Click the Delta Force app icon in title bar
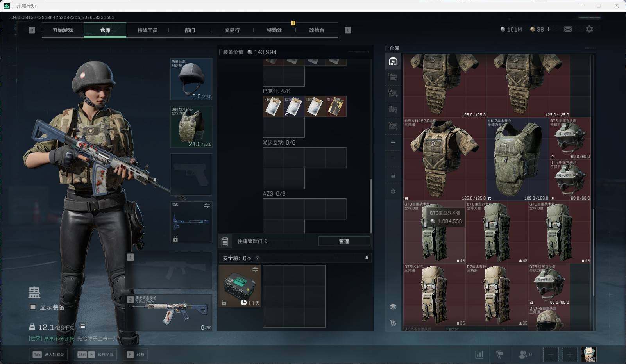626x364 pixels. pyautogui.click(x=6, y=6)
